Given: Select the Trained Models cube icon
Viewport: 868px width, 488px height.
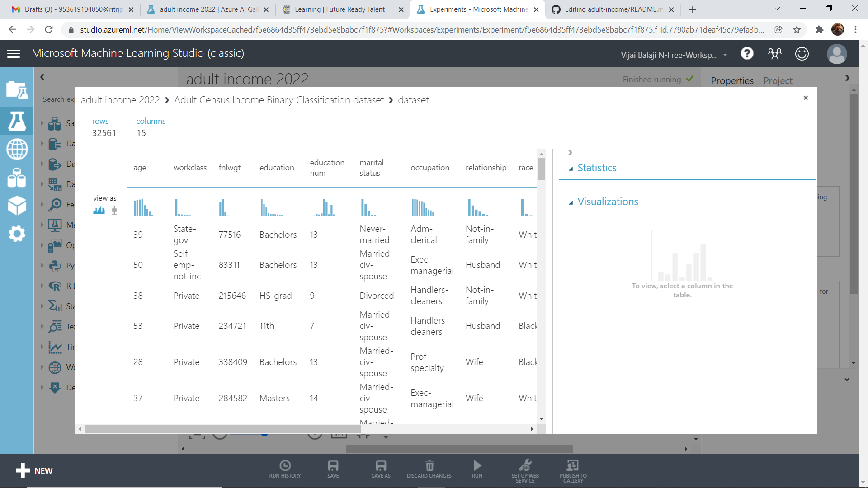Looking at the screenshot, I should click(x=17, y=206).
